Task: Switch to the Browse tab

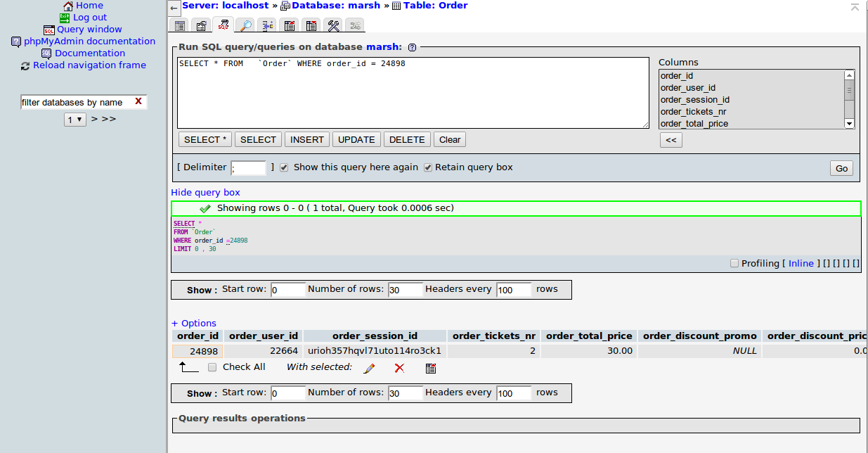Action: pos(180,25)
